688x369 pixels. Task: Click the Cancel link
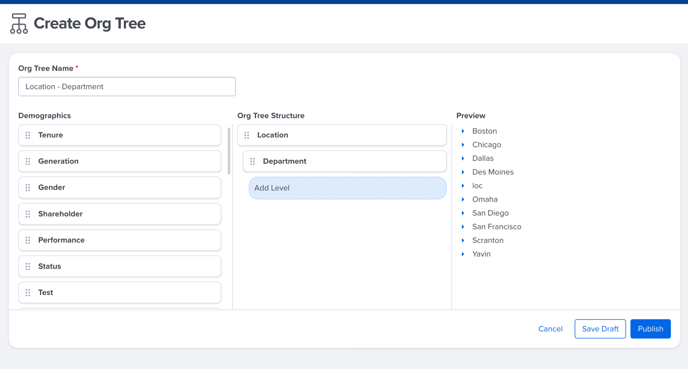pyautogui.click(x=550, y=329)
